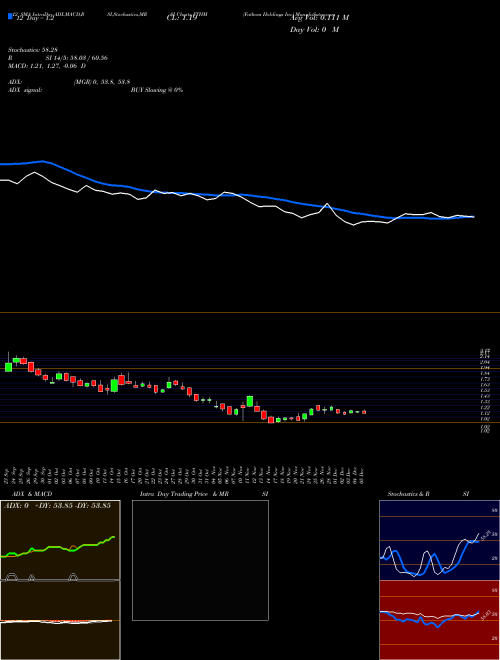Click the 'Stochastics & R SI' panel title
The height and width of the screenshot is (660, 500).
[x=428, y=494]
